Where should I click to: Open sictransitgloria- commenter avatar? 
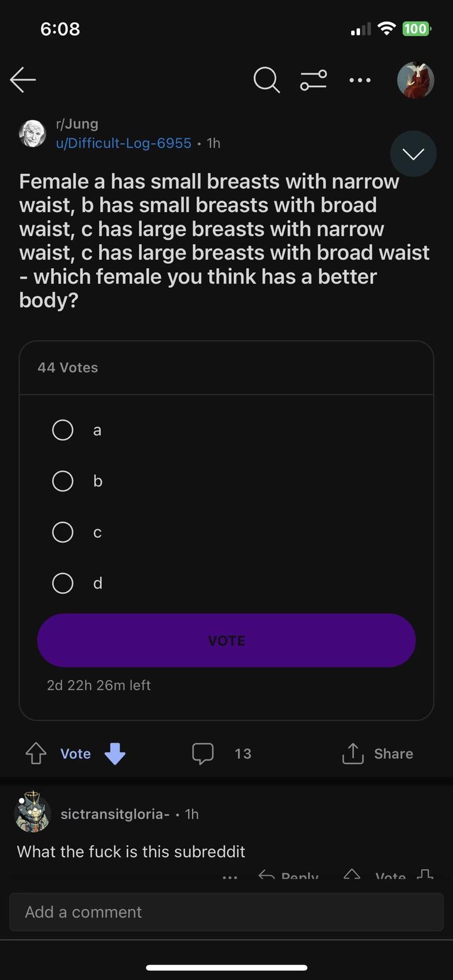click(x=32, y=812)
